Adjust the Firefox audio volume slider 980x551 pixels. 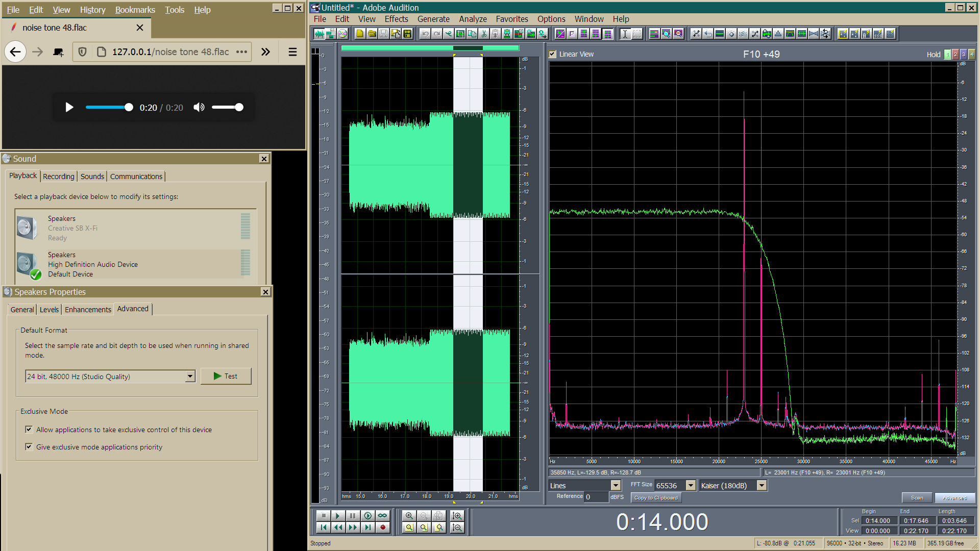click(228, 107)
